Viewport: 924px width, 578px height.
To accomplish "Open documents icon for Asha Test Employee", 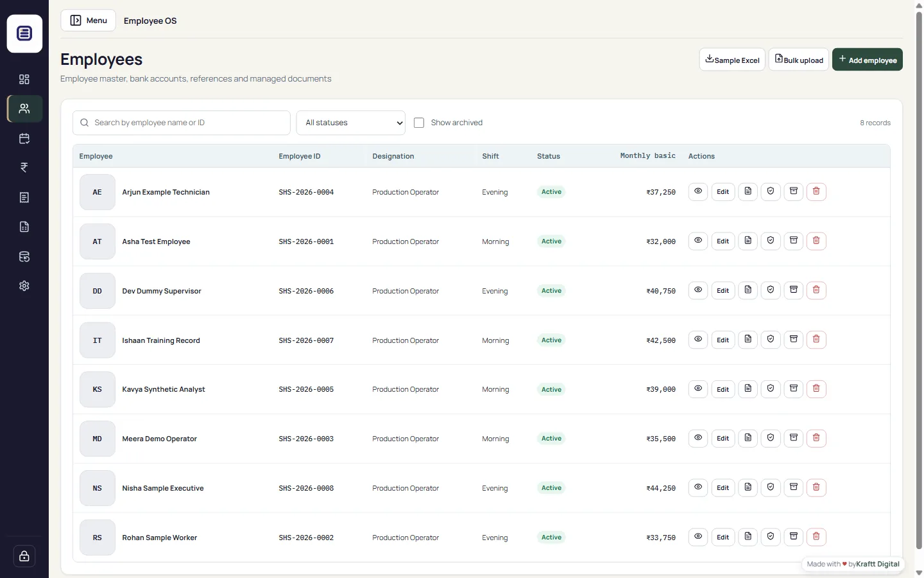I will click(x=748, y=241).
